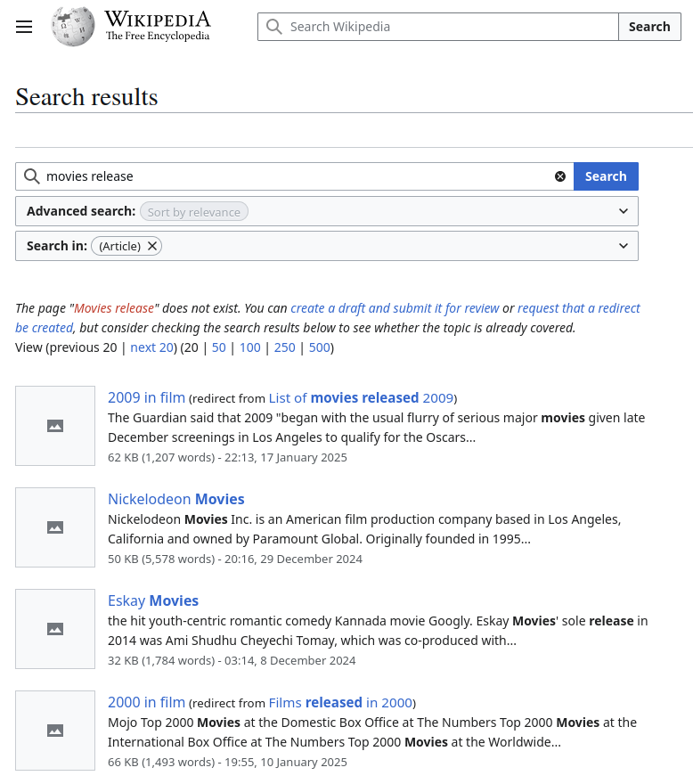Open the Eskay Movies article

coord(153,600)
